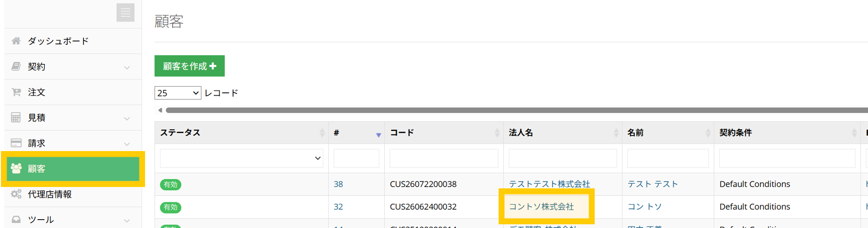Image resolution: width=868 pixels, height=228 pixels.
Task: Click the 契約条件 filter input field
Action: click(x=787, y=158)
